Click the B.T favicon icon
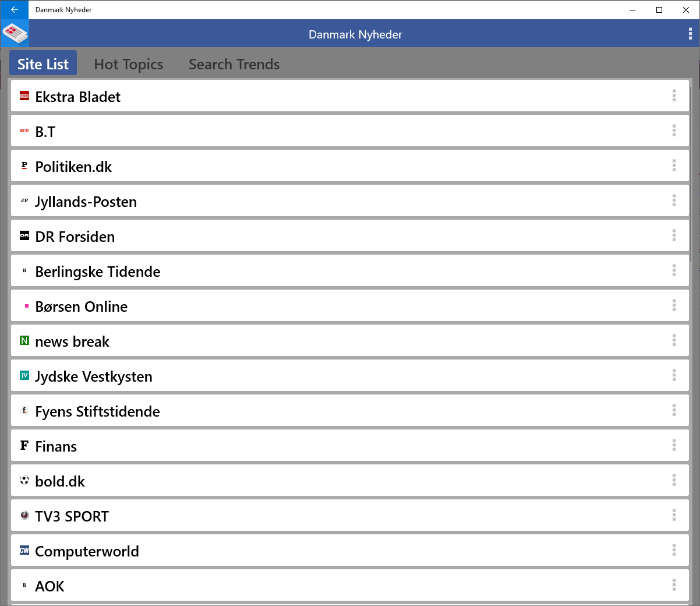The image size is (700, 606). (x=24, y=131)
